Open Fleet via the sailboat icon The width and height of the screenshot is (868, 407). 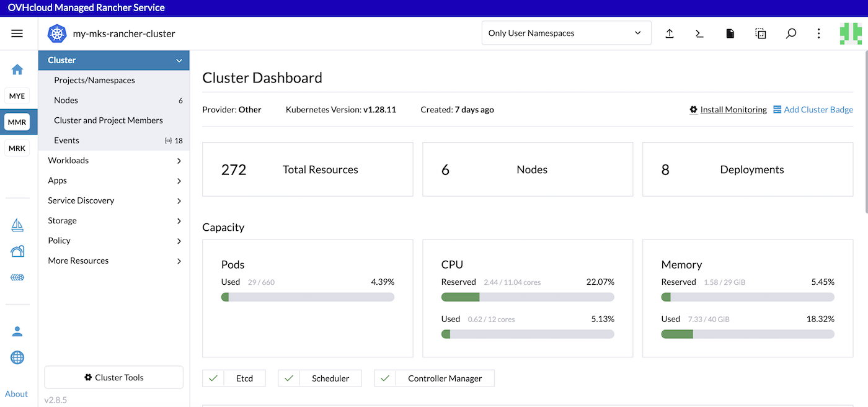pyautogui.click(x=17, y=225)
